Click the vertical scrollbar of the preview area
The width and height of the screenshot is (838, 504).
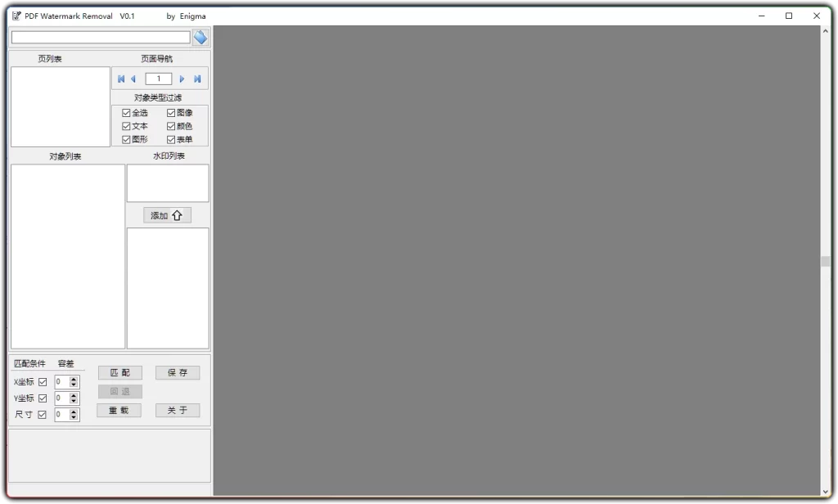point(825,262)
